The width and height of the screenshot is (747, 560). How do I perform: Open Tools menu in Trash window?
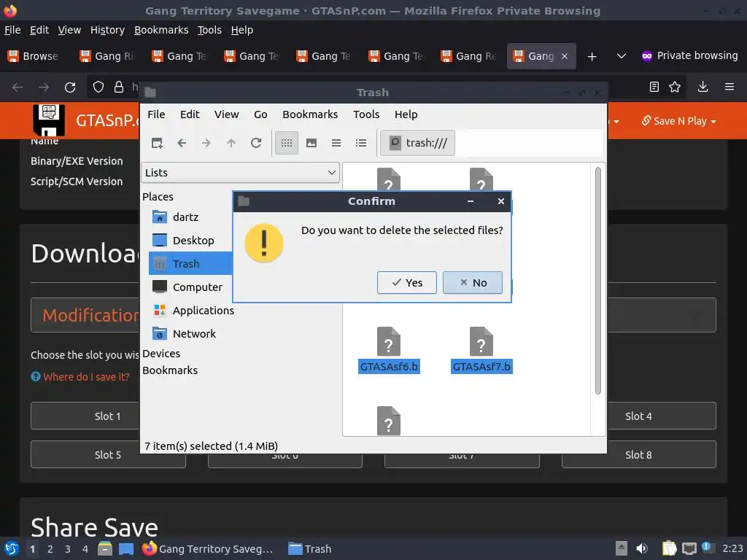pos(366,114)
